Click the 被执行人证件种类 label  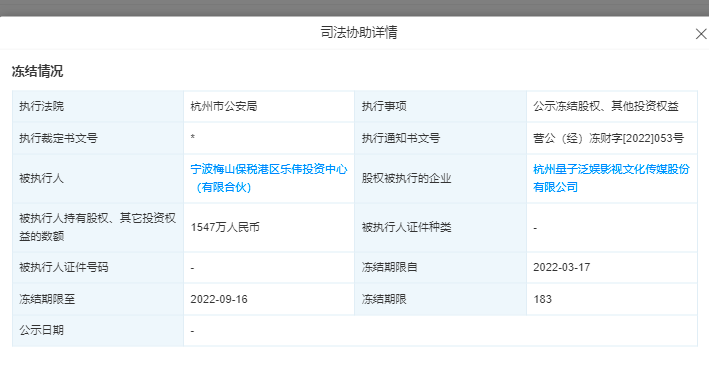(406, 227)
